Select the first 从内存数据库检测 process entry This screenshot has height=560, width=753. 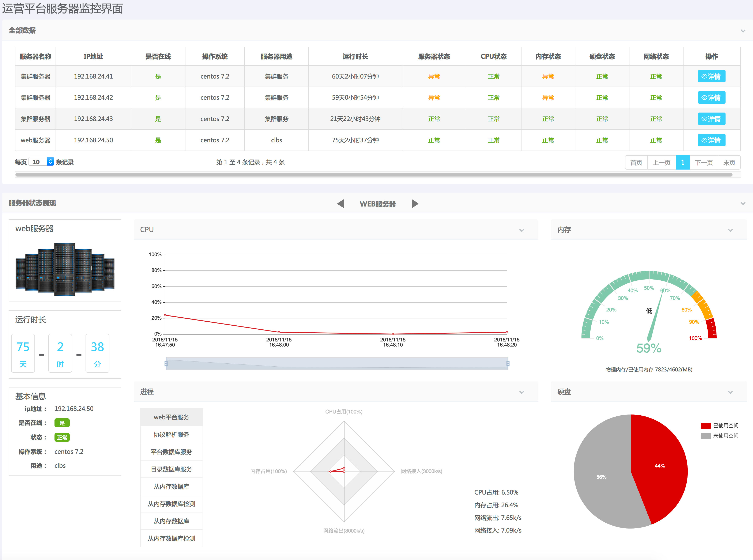(x=172, y=504)
